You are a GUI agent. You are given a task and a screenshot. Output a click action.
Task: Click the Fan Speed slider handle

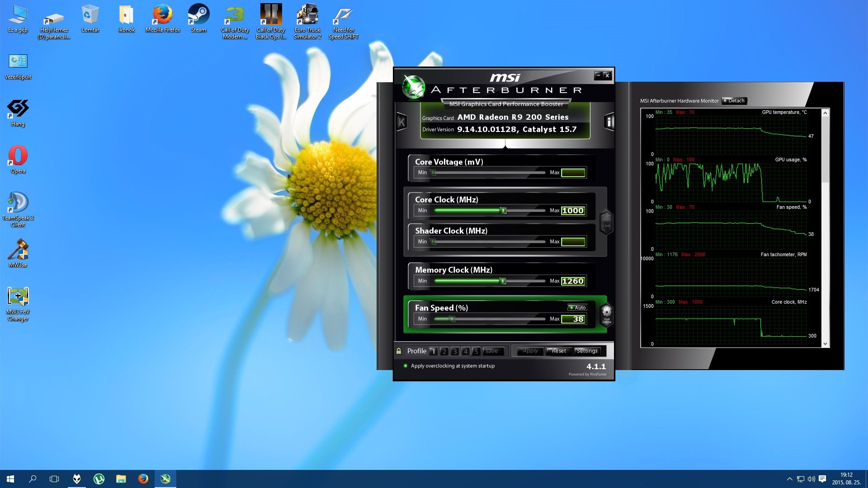451,319
